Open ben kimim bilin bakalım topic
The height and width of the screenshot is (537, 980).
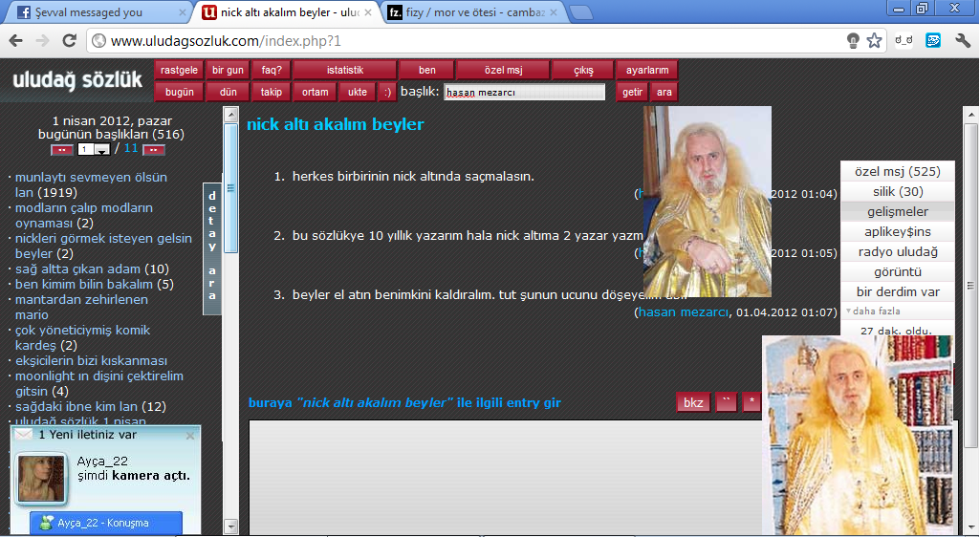click(x=84, y=284)
